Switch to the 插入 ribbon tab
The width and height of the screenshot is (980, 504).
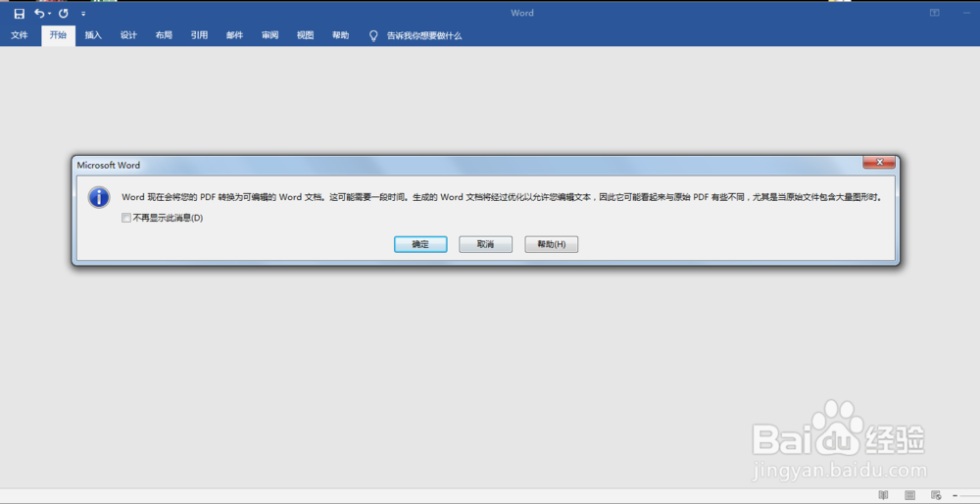click(x=93, y=35)
